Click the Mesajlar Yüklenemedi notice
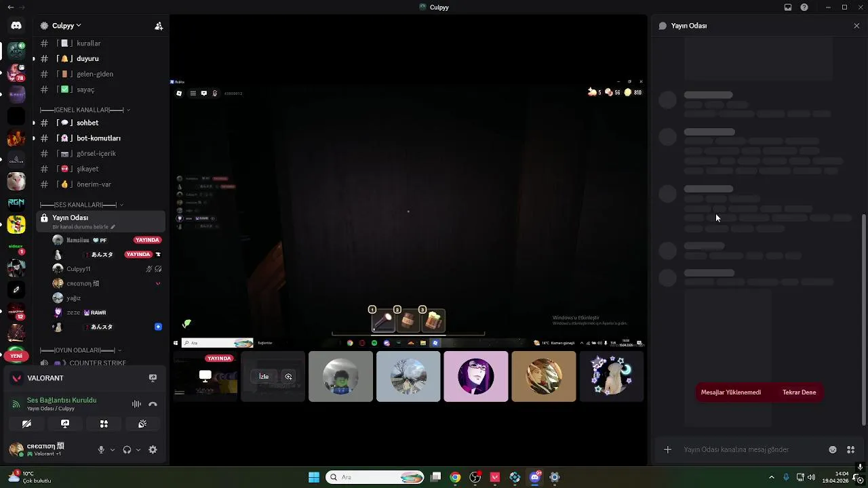Viewport: 868px width, 488px height. 731,392
